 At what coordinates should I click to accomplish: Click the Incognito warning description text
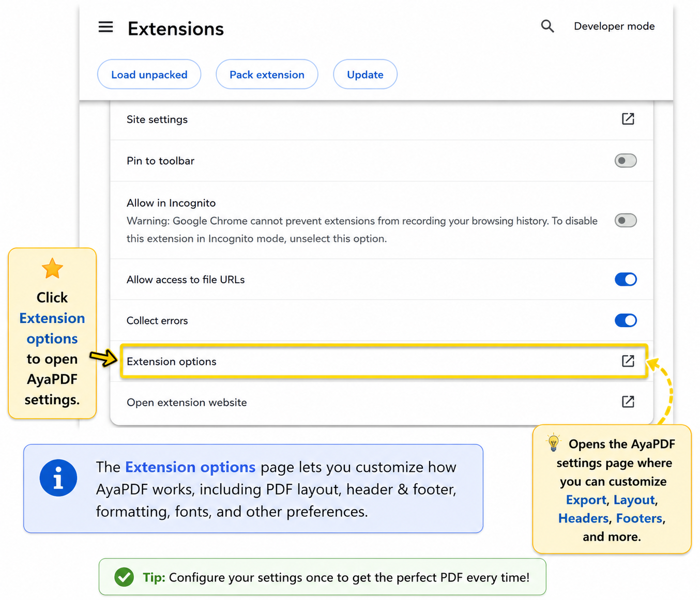coord(362,230)
